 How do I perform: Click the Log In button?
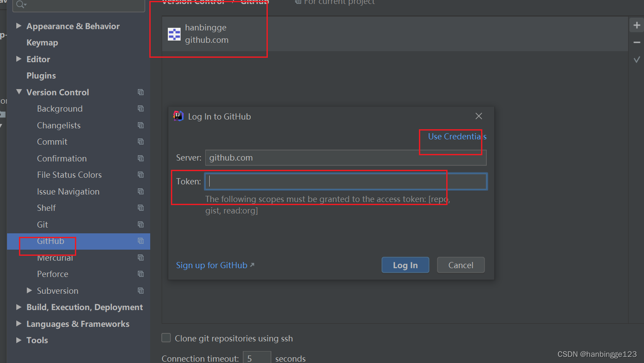point(405,265)
